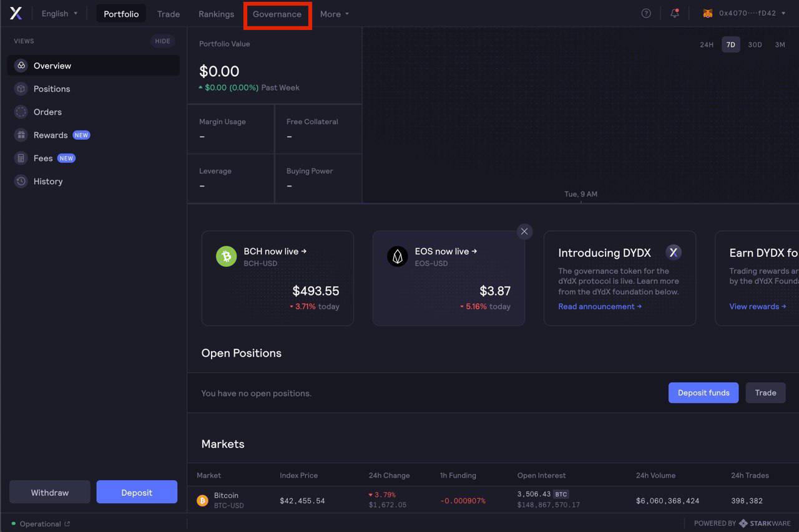Sort by 1h Funding column header
This screenshot has height=532, width=799.
coord(458,475)
